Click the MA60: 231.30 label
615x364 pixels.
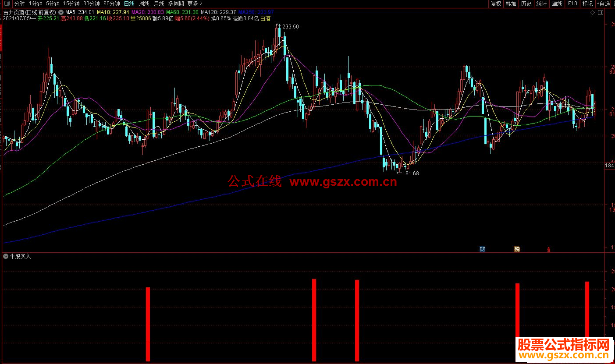pos(182,12)
